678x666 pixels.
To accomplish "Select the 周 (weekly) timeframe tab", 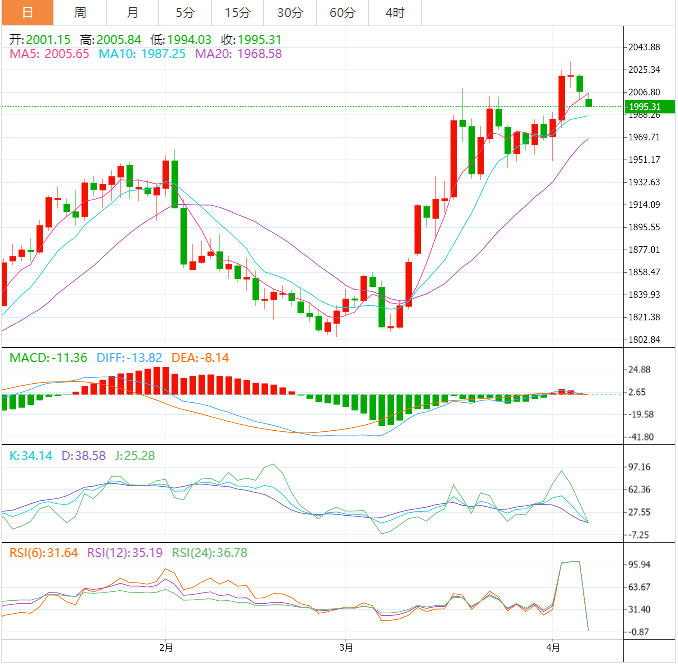I will tap(80, 13).
